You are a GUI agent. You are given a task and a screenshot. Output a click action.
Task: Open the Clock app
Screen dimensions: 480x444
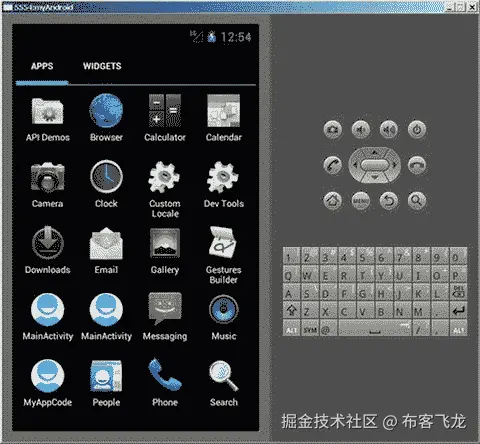pyautogui.click(x=106, y=184)
